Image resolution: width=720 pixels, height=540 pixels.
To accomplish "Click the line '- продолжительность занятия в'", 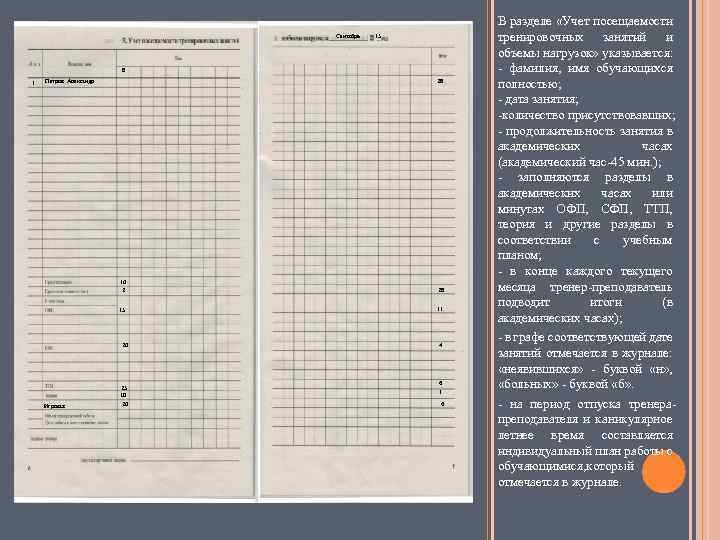I will pyautogui.click(x=585, y=131).
